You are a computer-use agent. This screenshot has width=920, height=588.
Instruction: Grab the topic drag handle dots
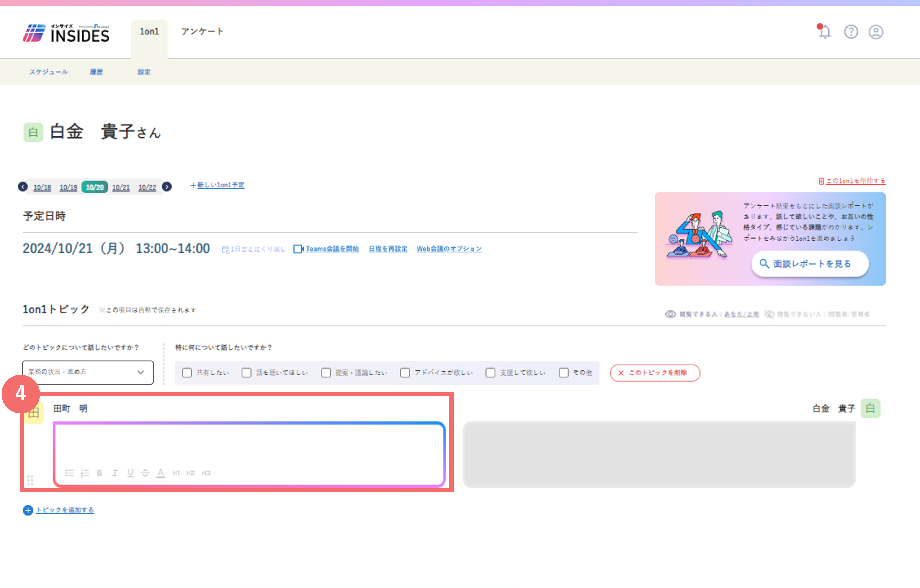tap(30, 480)
